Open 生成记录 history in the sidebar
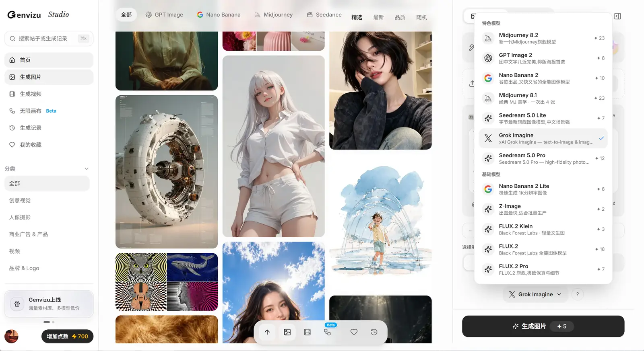The width and height of the screenshot is (644, 351). (x=49, y=128)
